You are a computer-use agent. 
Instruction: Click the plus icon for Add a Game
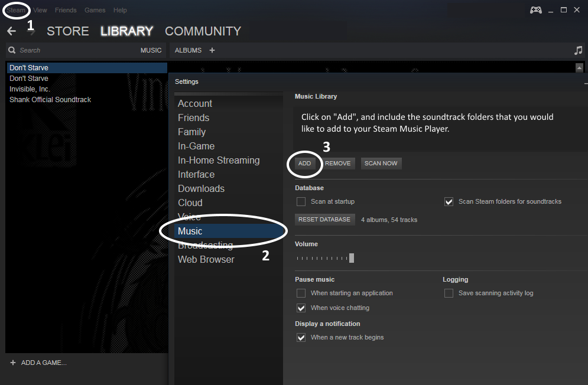coord(13,363)
